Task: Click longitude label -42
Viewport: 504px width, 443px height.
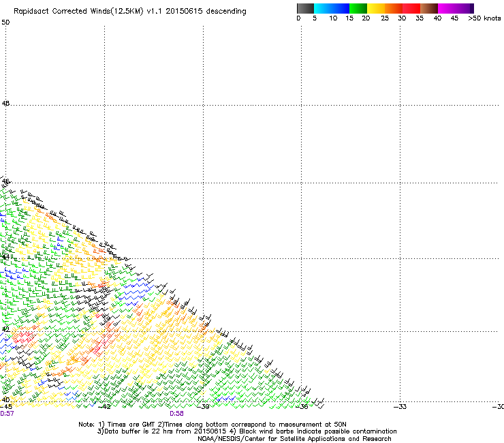Action: (104, 407)
